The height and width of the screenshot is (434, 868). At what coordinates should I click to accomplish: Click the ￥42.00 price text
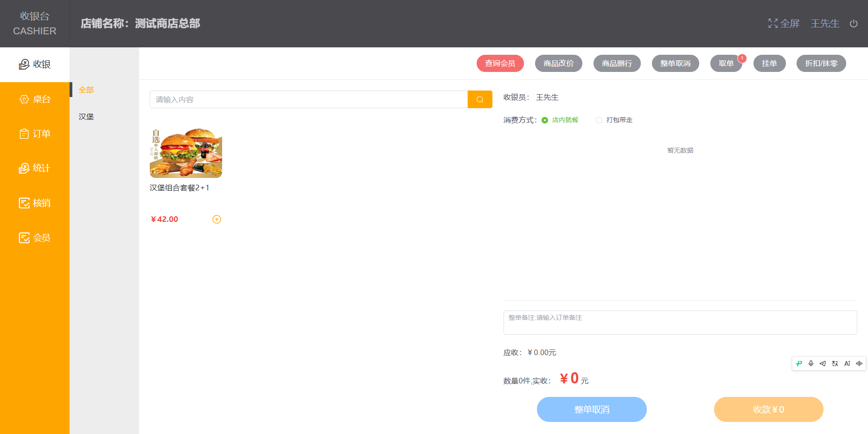[x=165, y=219]
